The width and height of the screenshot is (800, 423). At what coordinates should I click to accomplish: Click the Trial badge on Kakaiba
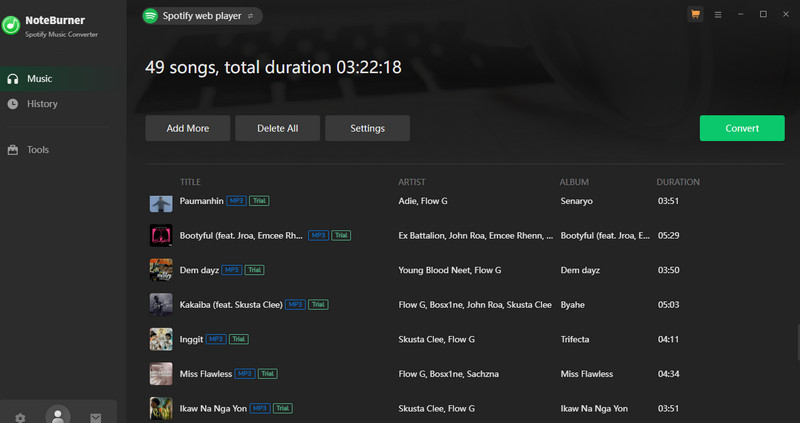point(318,305)
